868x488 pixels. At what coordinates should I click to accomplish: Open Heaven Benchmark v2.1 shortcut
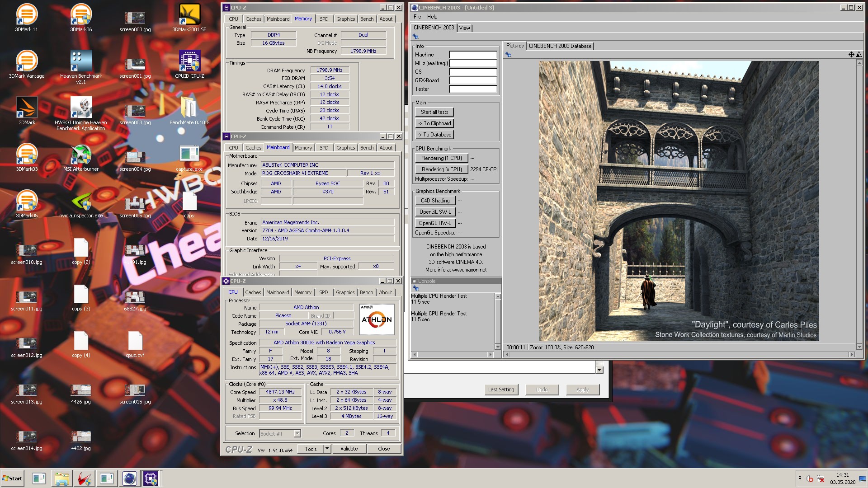[81, 67]
